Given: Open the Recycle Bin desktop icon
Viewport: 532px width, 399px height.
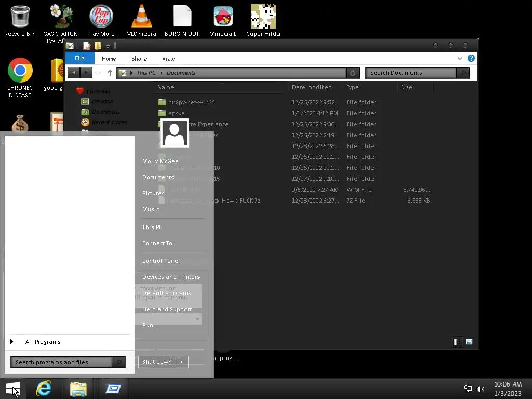Looking at the screenshot, I should [20, 20].
